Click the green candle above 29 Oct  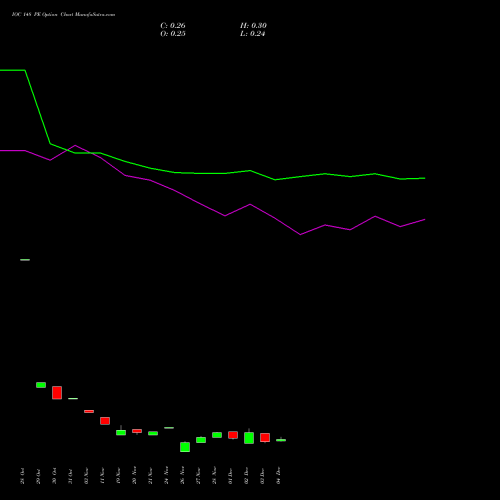[x=41, y=385]
